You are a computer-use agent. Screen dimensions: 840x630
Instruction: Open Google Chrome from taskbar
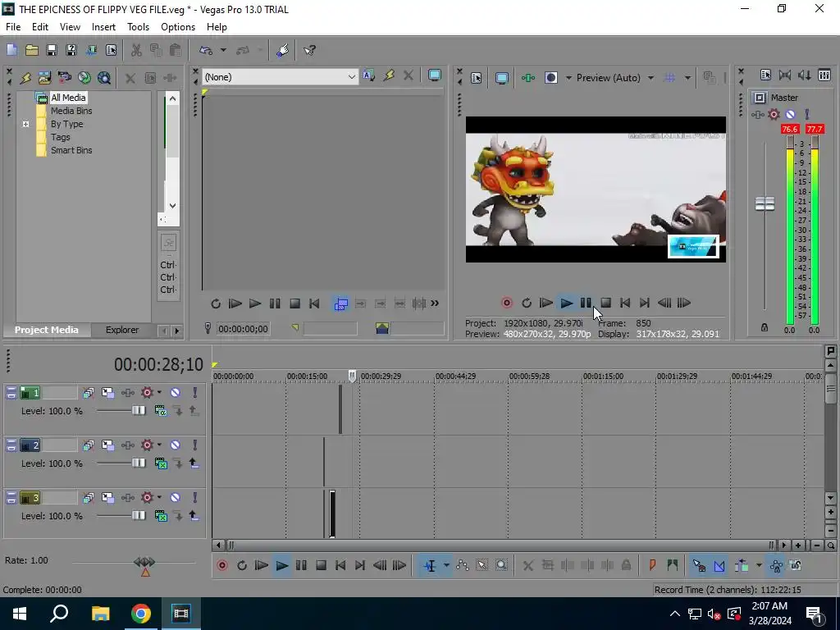tap(141, 614)
